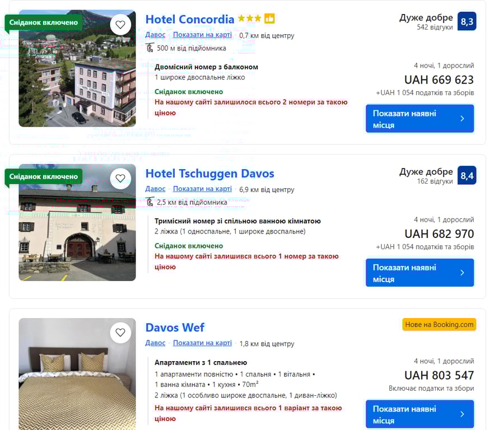The width and height of the screenshot is (504, 430).
Task: Open Davos Wef bedroom photo
Action: (x=77, y=374)
